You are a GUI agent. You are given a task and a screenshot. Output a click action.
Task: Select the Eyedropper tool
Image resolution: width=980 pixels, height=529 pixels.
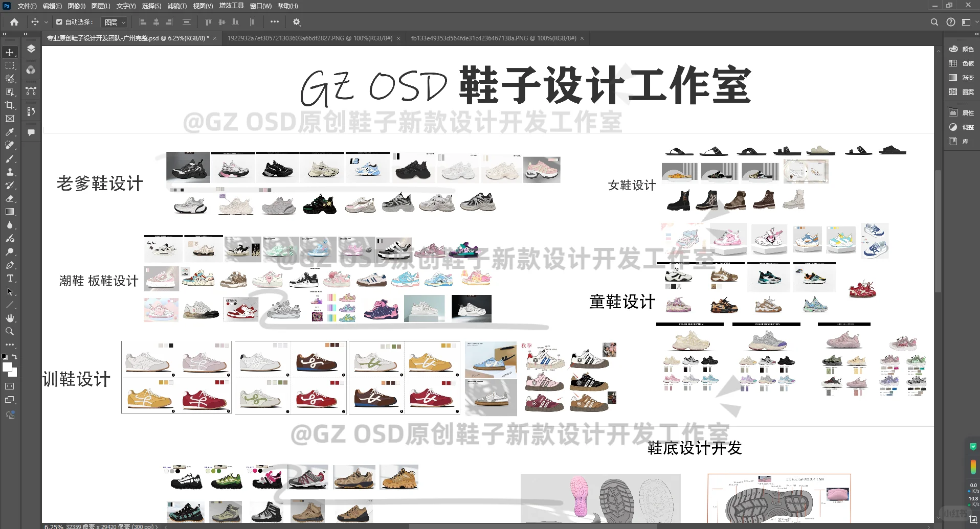(9, 132)
